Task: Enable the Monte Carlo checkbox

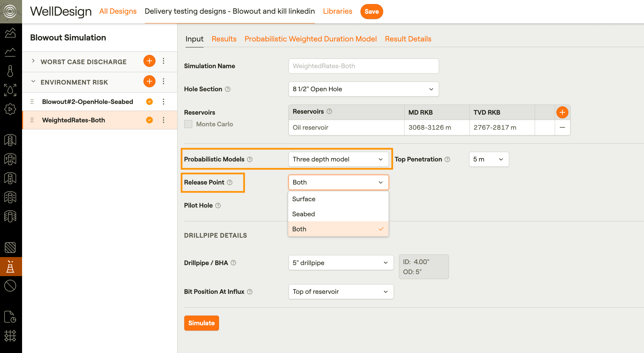Action: (x=188, y=124)
